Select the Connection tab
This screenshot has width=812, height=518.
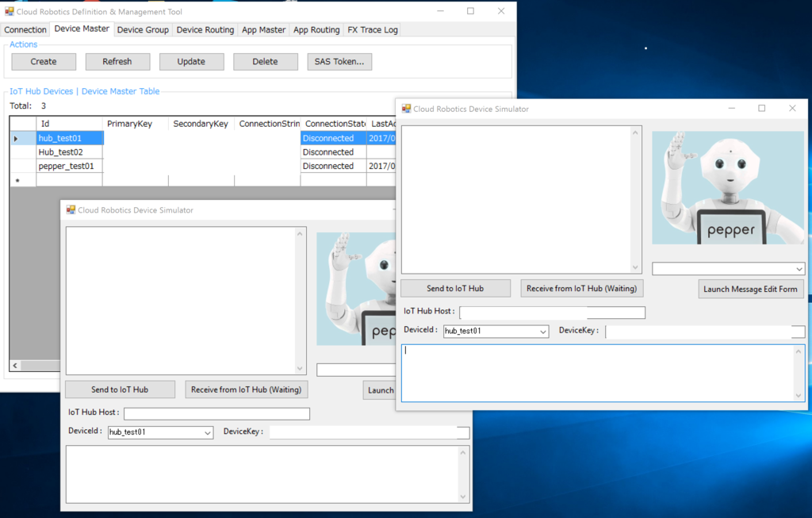click(x=25, y=29)
